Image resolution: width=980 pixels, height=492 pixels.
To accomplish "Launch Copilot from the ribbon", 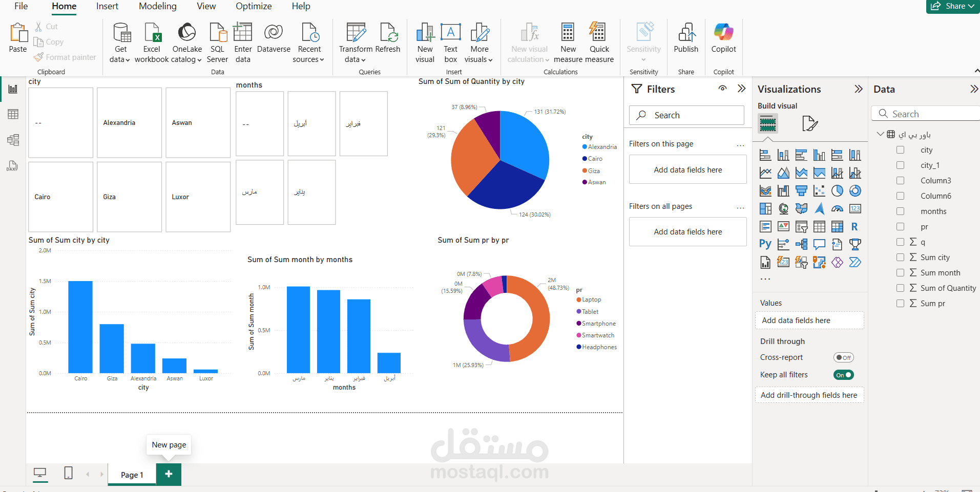I will point(723,37).
